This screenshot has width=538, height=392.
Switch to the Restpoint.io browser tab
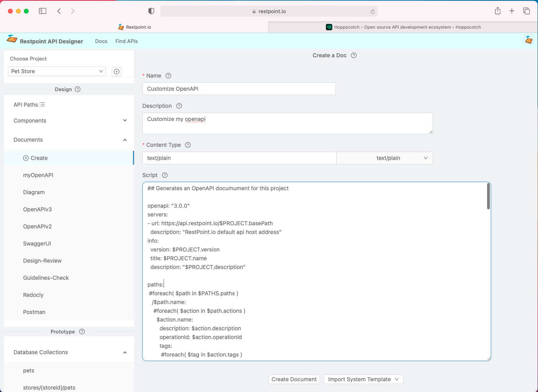(134, 27)
